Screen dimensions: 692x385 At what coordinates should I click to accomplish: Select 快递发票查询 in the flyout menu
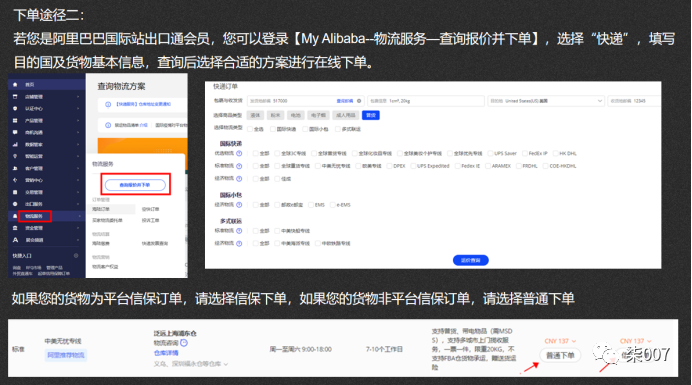tap(154, 243)
